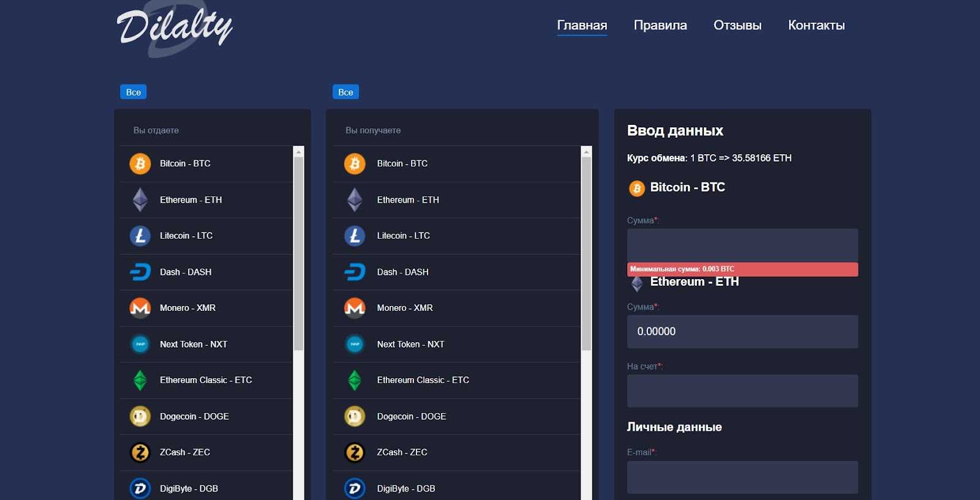Click the receive list scrollbar up arrow
Image resolution: width=980 pixels, height=500 pixels.
(x=586, y=151)
